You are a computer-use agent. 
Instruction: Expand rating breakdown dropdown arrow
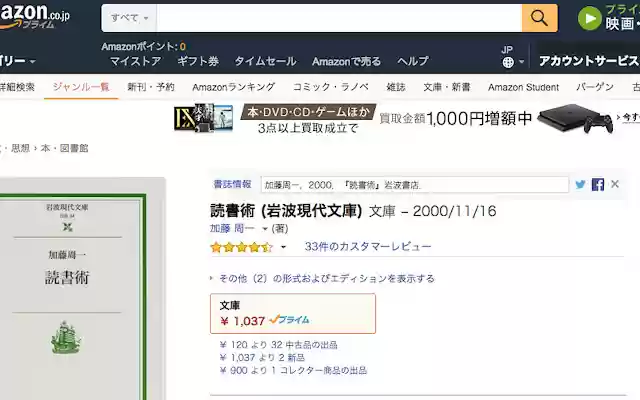coord(283,247)
